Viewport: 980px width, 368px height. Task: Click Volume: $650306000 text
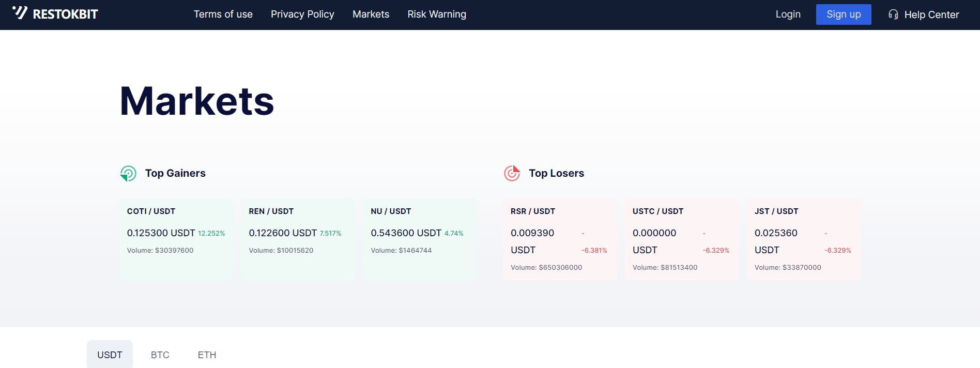(x=546, y=268)
